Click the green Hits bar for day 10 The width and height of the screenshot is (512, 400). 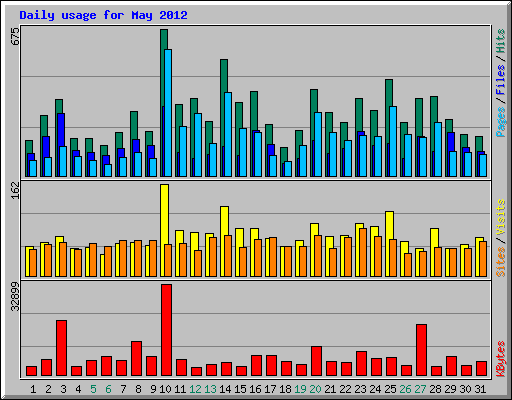coord(164,67)
